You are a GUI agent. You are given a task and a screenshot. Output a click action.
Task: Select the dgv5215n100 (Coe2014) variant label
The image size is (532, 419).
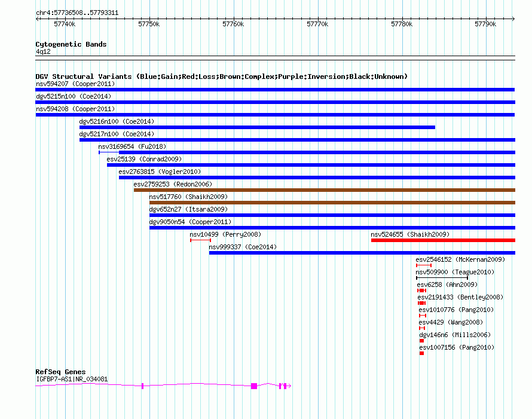[x=74, y=96]
